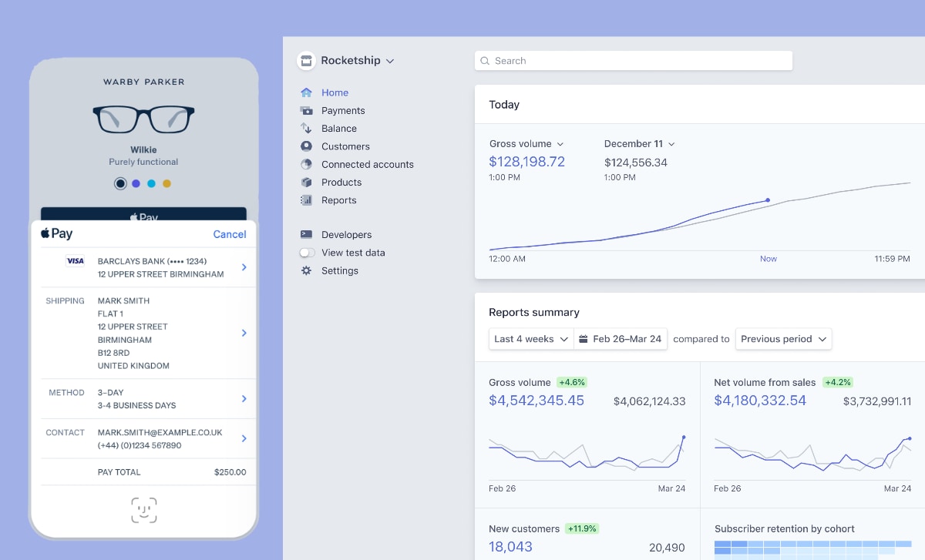Toggle the View test data switch
The height and width of the screenshot is (560, 925).
pos(308,253)
